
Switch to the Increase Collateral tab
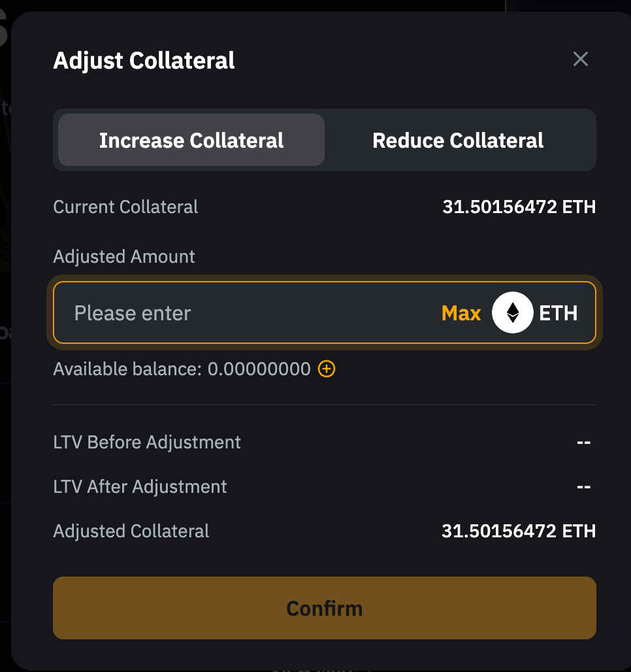click(191, 141)
